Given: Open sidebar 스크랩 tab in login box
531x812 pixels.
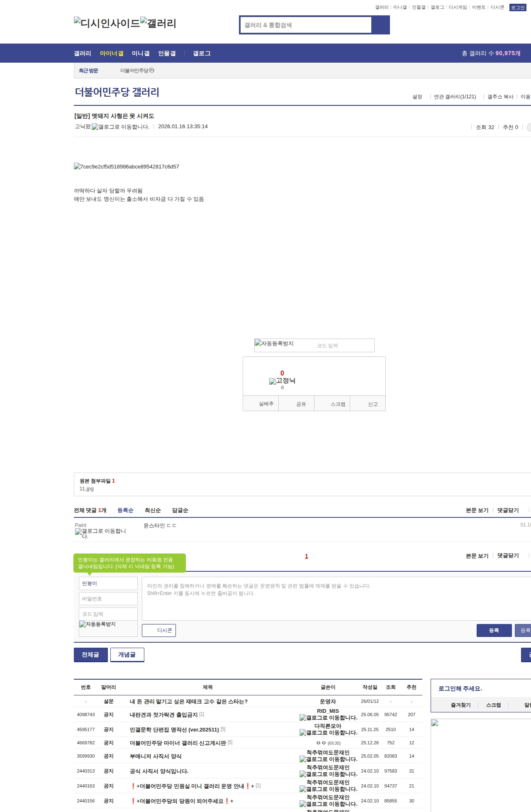Looking at the screenshot, I should pyautogui.click(x=493, y=705).
